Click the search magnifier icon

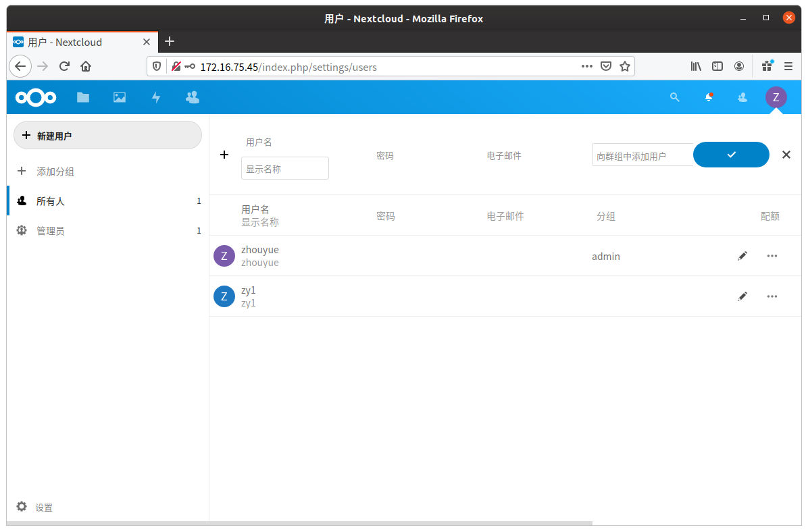coord(674,97)
